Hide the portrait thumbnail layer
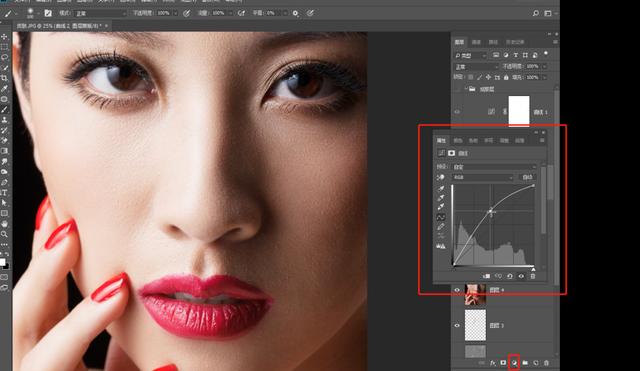Image resolution: width=640 pixels, height=371 pixels. pyautogui.click(x=457, y=290)
